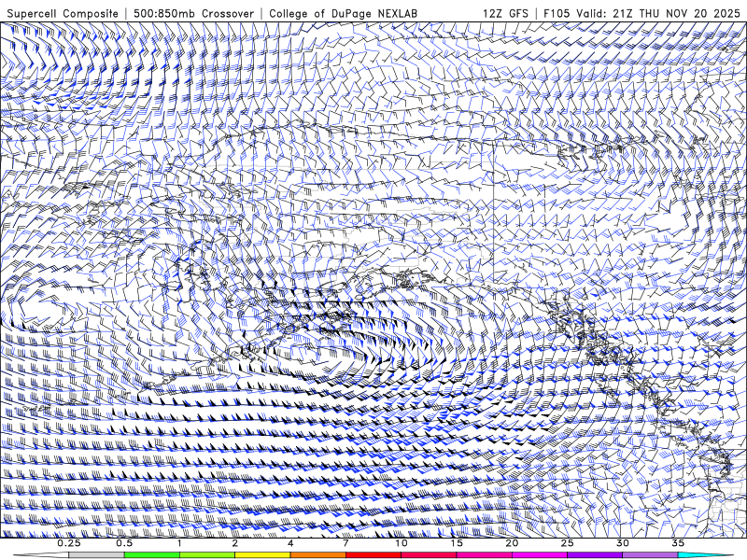Click the cyan arrow end of the color bar
This screenshot has height=560, width=747.
(705, 555)
